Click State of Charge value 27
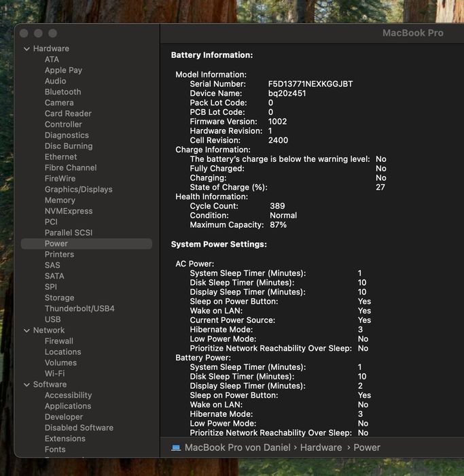The image size is (464, 476). coord(380,187)
